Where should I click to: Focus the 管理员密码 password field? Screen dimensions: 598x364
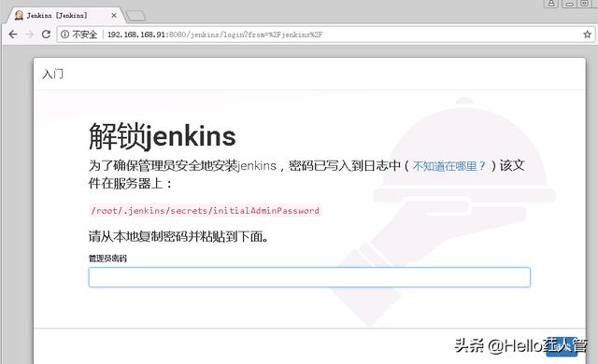click(x=309, y=277)
